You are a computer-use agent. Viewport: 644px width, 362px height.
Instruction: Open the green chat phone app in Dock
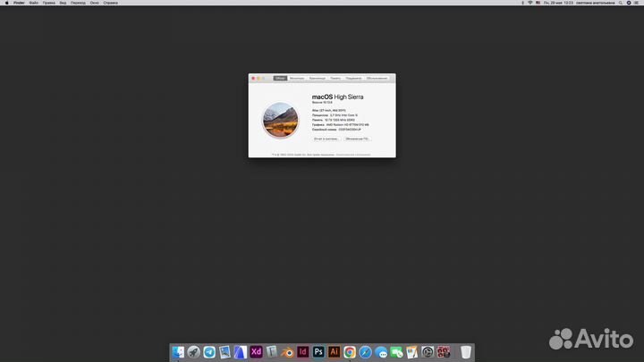point(396,352)
